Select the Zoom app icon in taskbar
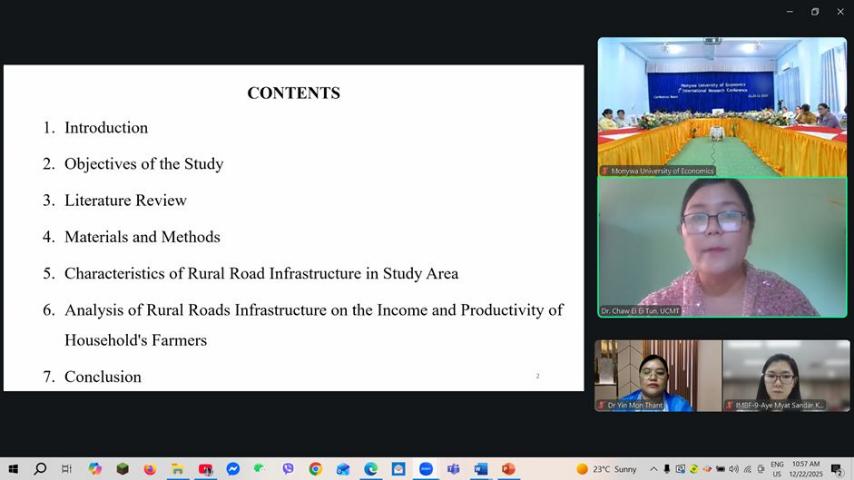The image size is (854, 480). tap(426, 469)
